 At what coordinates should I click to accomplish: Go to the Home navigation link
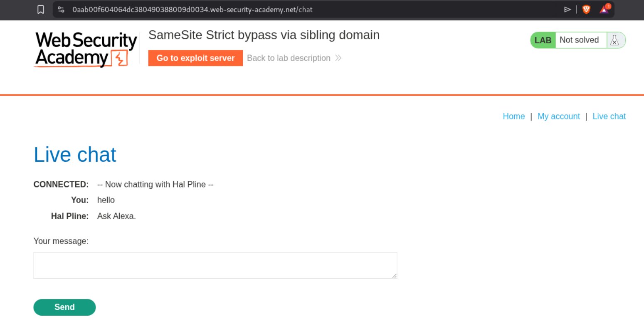coord(513,116)
